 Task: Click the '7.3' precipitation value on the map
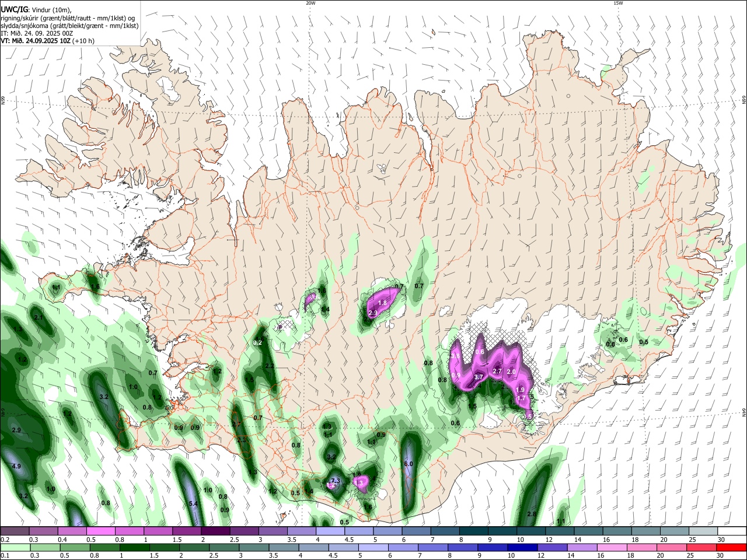(336, 481)
